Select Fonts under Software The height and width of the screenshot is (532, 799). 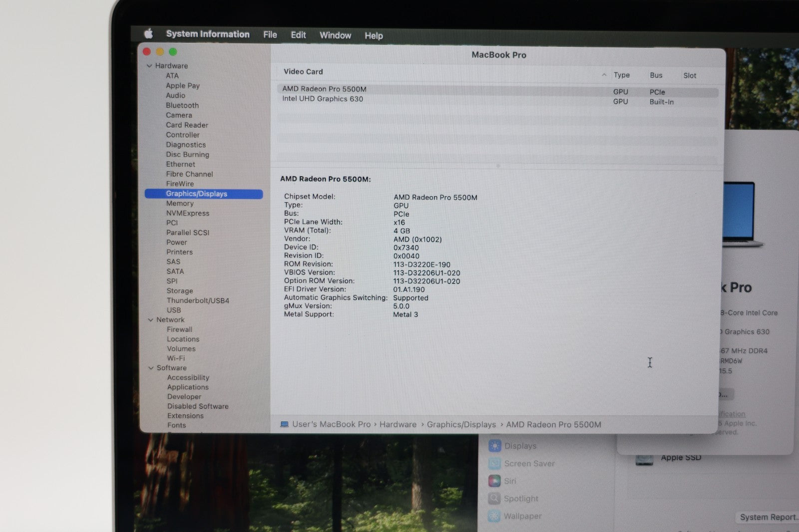[x=177, y=425]
